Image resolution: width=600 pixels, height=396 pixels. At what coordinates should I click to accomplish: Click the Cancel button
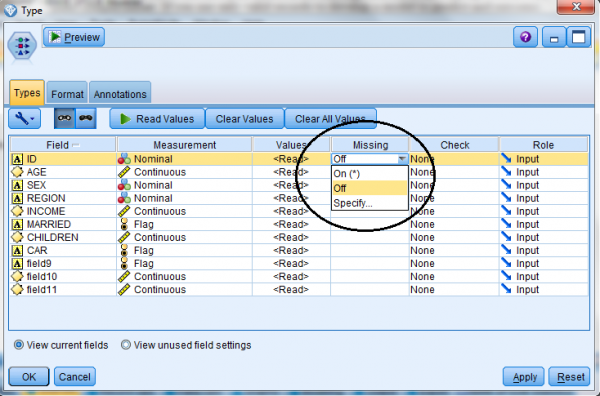pos(75,377)
